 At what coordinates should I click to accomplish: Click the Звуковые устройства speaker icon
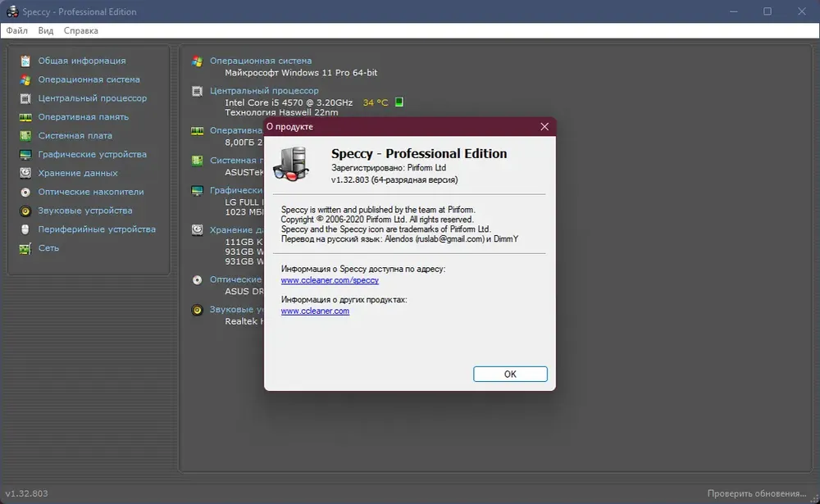pyautogui.click(x=25, y=211)
